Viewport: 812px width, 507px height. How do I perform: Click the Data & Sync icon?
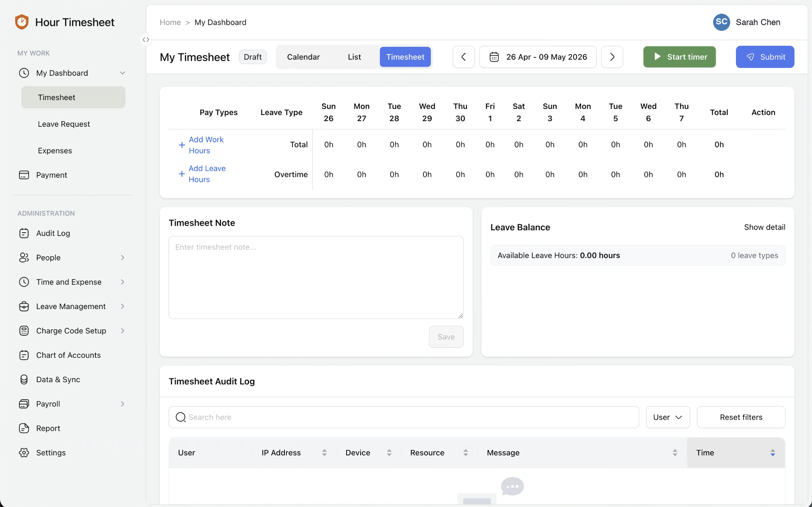(x=24, y=379)
